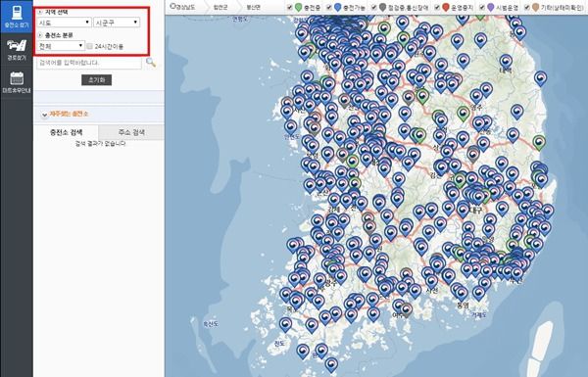Focus the search keyword input field
This screenshot has width=588, height=377.
click(x=89, y=63)
